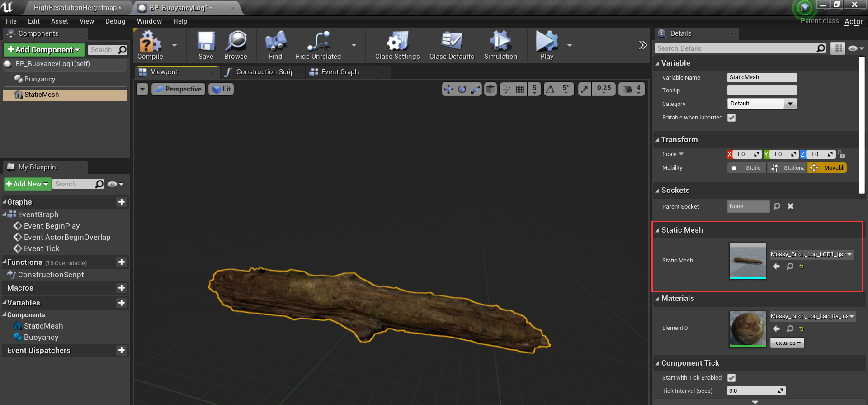The height and width of the screenshot is (405, 868).
Task: Open the Asset menu
Action: pos(60,21)
